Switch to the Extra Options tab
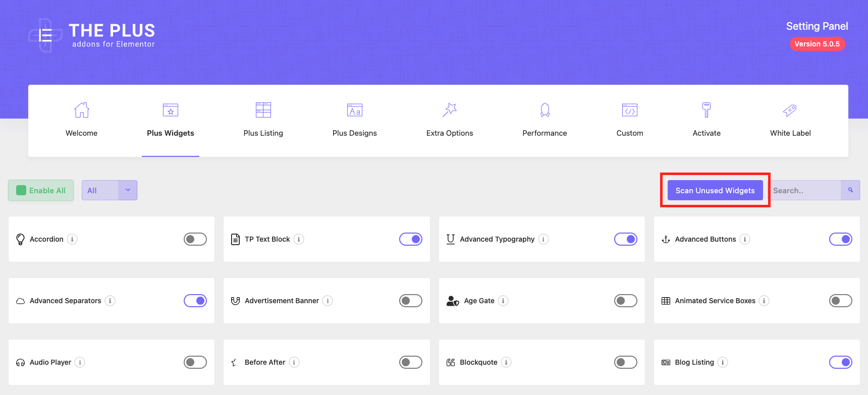 point(450,121)
